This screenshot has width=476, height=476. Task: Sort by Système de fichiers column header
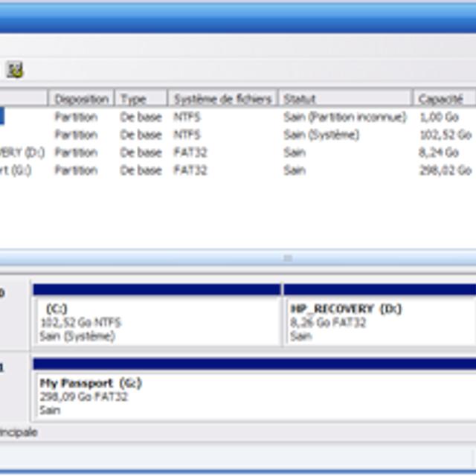pyautogui.click(x=222, y=99)
